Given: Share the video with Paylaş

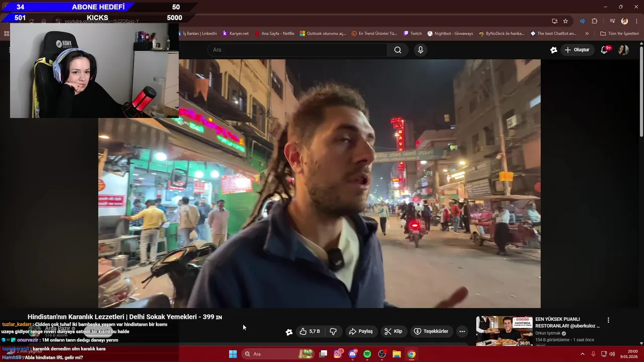Looking at the screenshot, I should [x=361, y=331].
